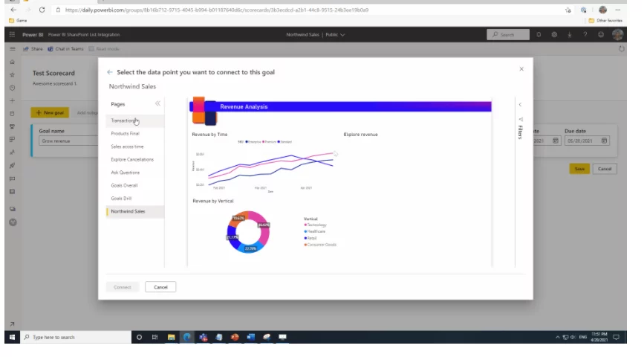Screen dimensions: 644x357
Task: Open the notifications bell
Action: 539,34
